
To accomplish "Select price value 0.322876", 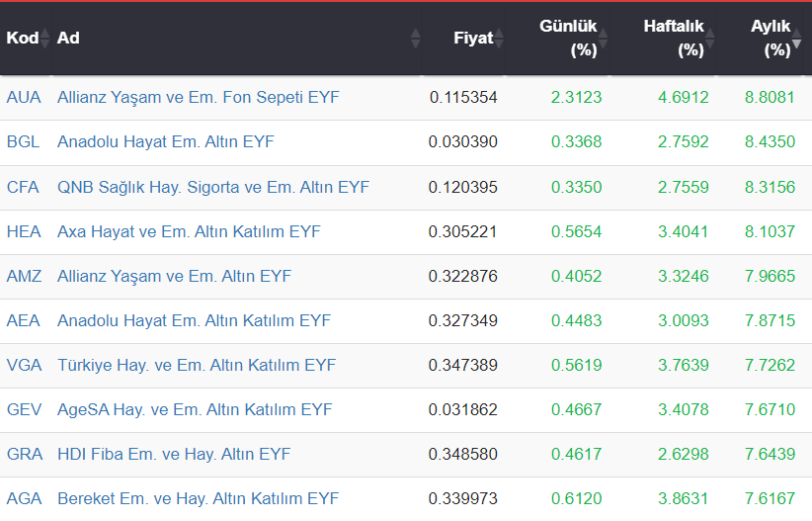I will tap(463, 276).
